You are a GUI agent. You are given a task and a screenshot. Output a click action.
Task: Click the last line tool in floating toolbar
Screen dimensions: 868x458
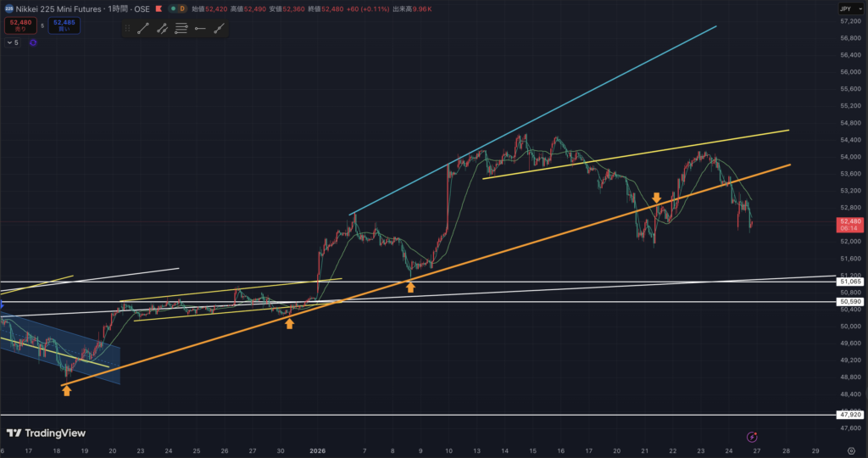click(219, 28)
